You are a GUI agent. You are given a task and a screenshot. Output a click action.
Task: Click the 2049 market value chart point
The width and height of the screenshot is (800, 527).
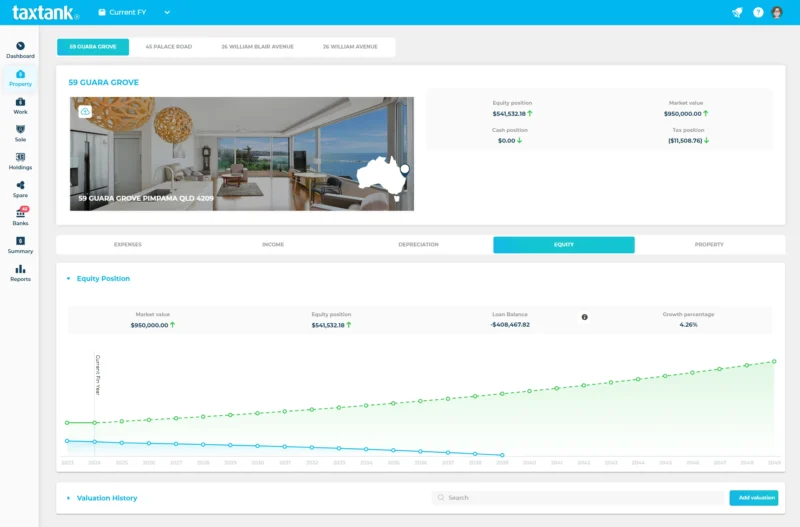(x=774, y=361)
